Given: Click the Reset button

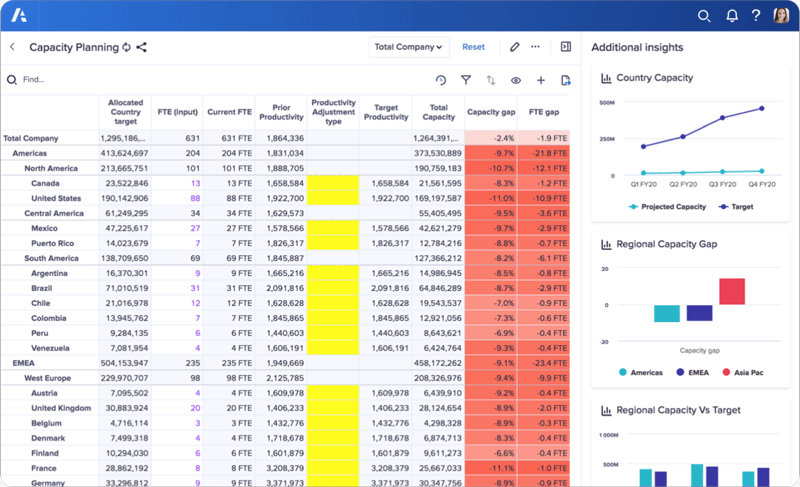Looking at the screenshot, I should (x=473, y=47).
